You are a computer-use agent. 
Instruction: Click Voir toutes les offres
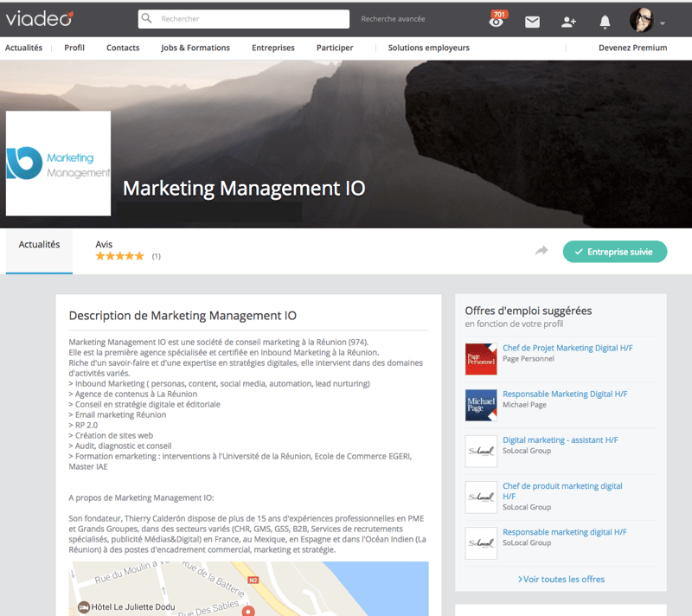(561, 579)
